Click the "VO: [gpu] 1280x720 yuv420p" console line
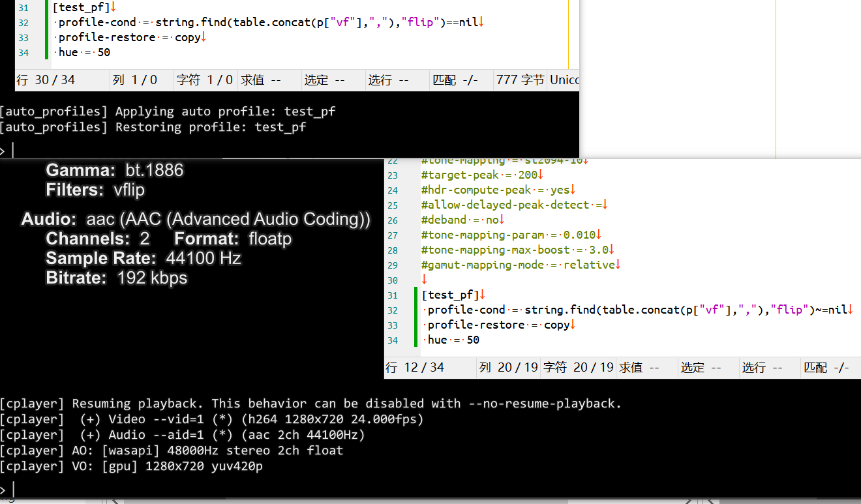Screen dimensions: 861x504 click(x=131, y=466)
